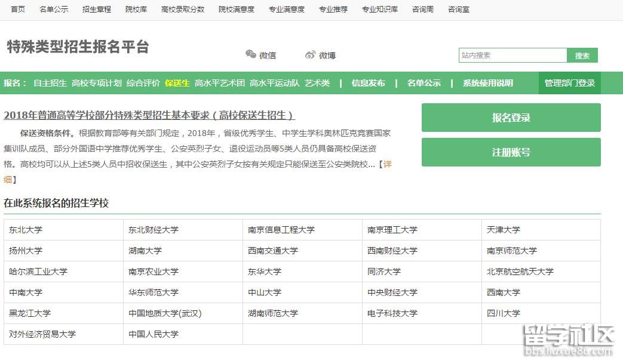Open the 报名登录 login button
Viewport: 623px width, 364px height.
click(511, 118)
